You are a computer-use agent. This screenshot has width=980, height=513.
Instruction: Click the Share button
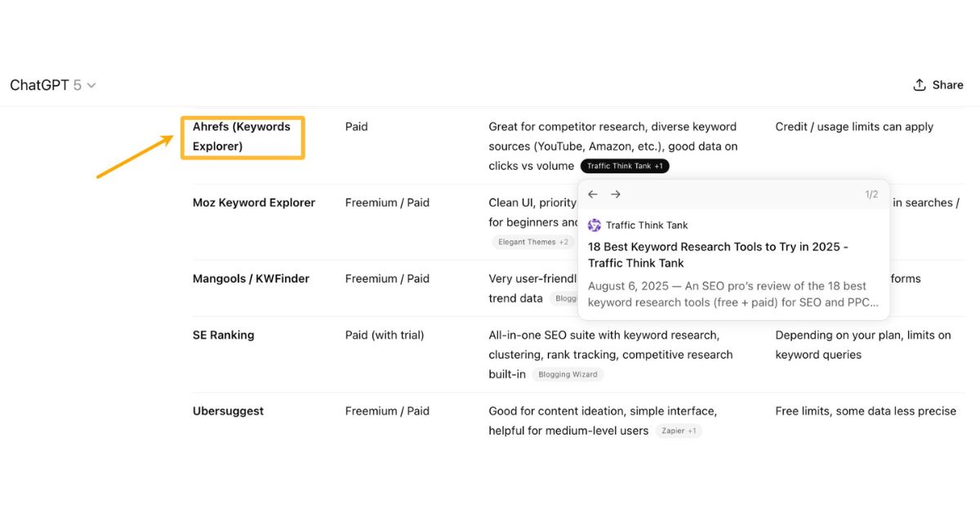click(x=938, y=85)
